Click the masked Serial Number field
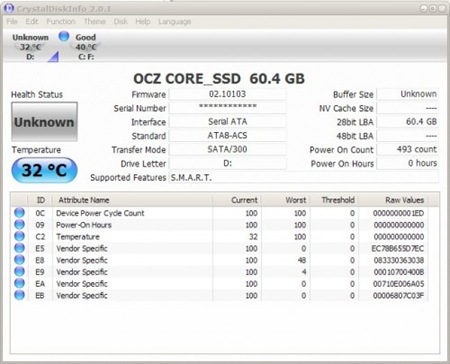Screen dimensions: 450x364 [x=227, y=108]
